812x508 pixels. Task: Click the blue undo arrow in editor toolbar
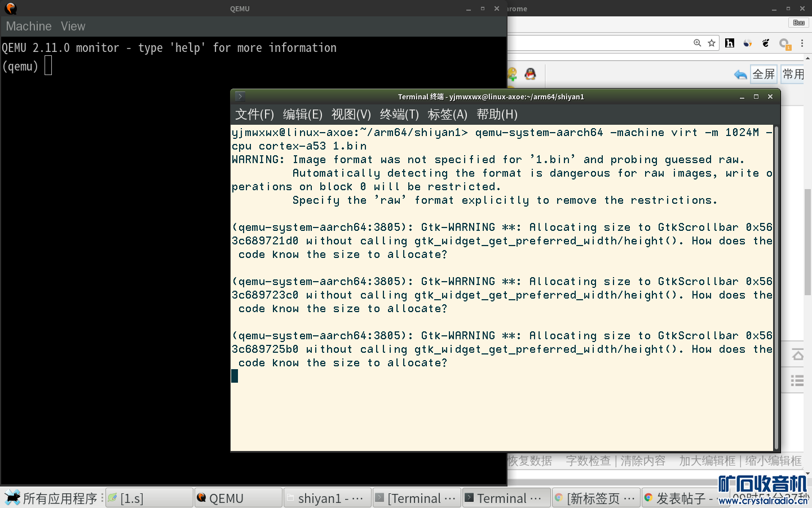pyautogui.click(x=740, y=75)
